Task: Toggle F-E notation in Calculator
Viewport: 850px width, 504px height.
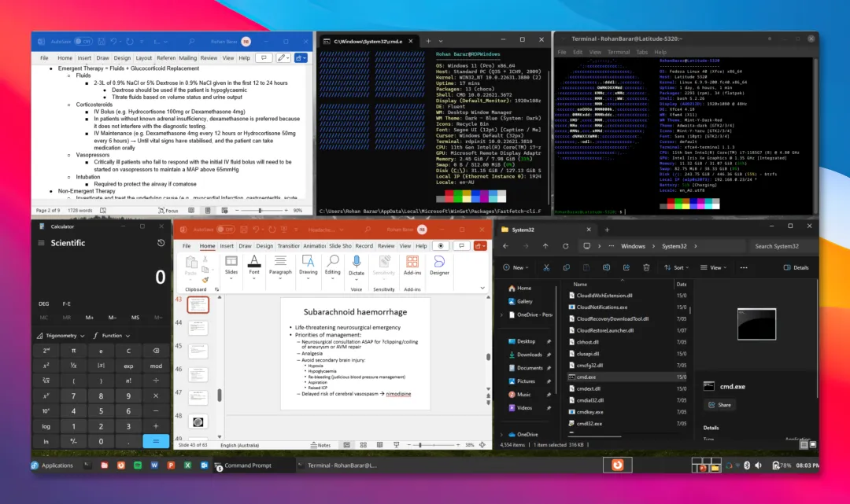Action: click(67, 304)
